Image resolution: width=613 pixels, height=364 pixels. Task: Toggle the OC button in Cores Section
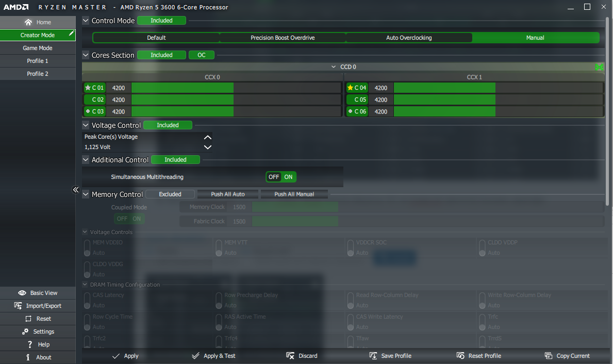click(202, 55)
